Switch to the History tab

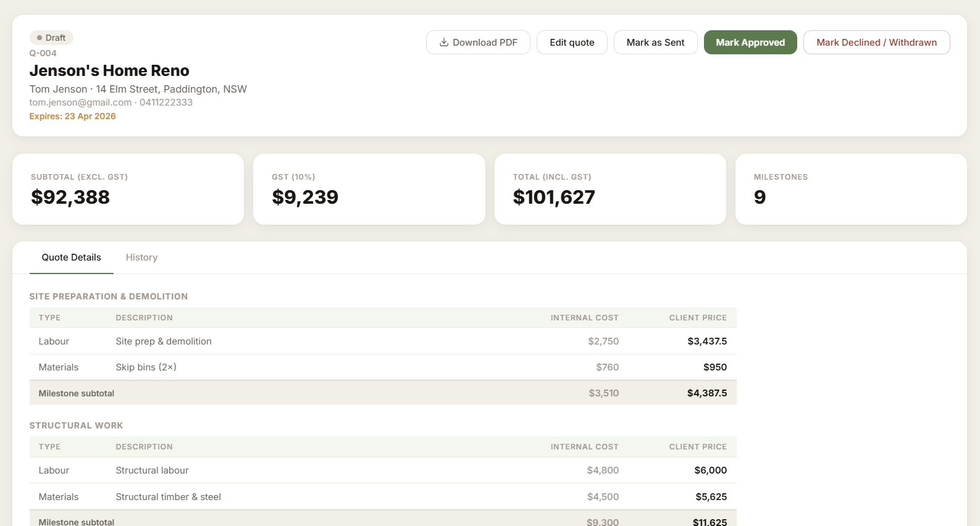click(141, 257)
